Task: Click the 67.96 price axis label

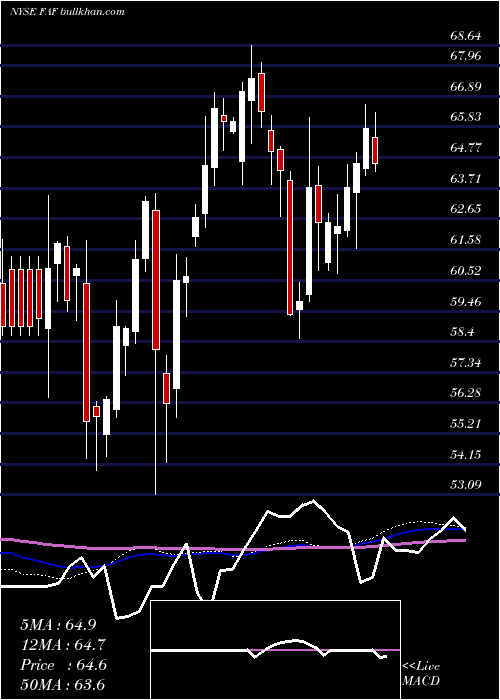Action: (x=466, y=56)
